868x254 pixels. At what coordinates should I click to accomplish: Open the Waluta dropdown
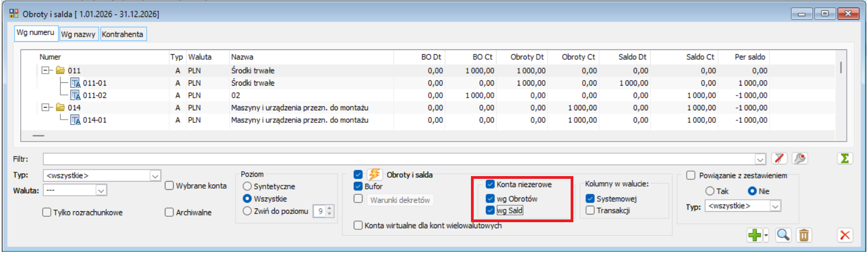[101, 190]
